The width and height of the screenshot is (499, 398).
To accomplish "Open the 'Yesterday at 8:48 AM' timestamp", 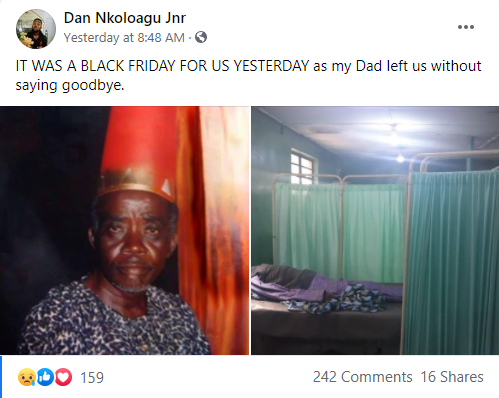I will tap(124, 38).
